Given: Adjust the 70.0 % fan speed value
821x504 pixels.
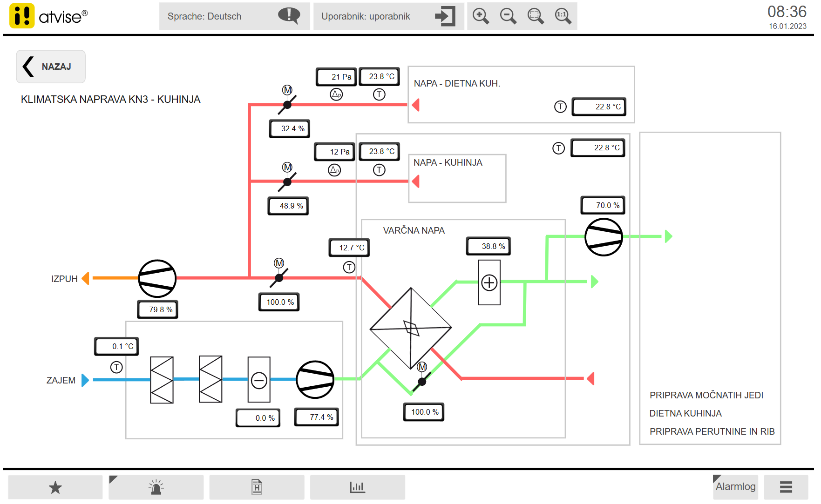Looking at the screenshot, I should click(603, 205).
